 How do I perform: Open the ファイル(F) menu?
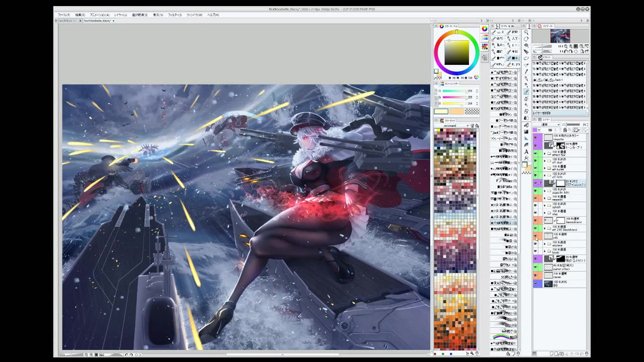point(64,14)
